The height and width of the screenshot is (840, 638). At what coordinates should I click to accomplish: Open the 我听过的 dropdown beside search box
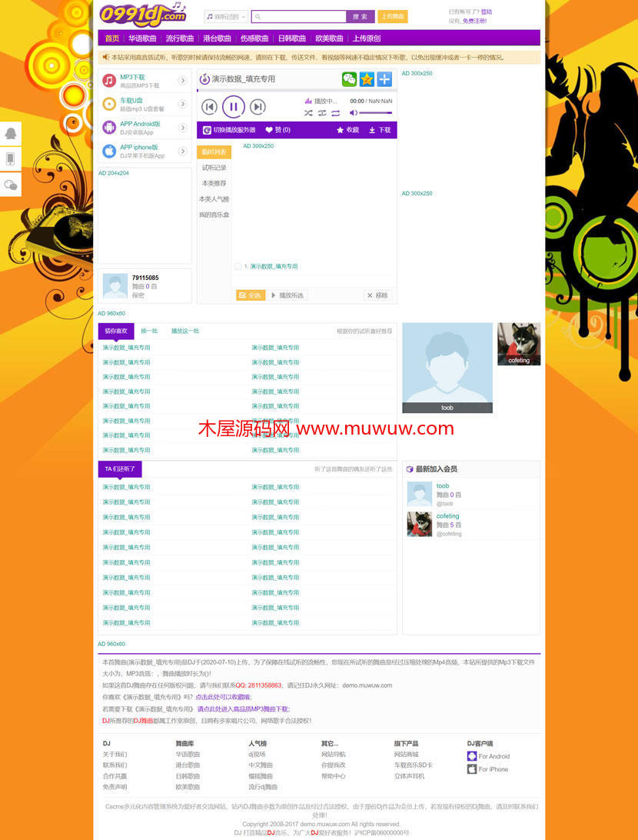click(x=226, y=17)
